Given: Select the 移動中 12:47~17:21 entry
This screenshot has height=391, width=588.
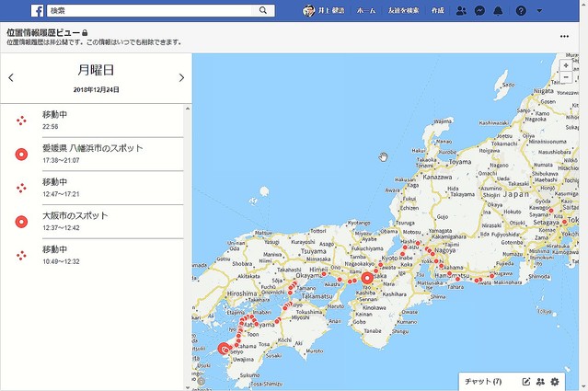Looking at the screenshot, I should pyautogui.click(x=92, y=188).
